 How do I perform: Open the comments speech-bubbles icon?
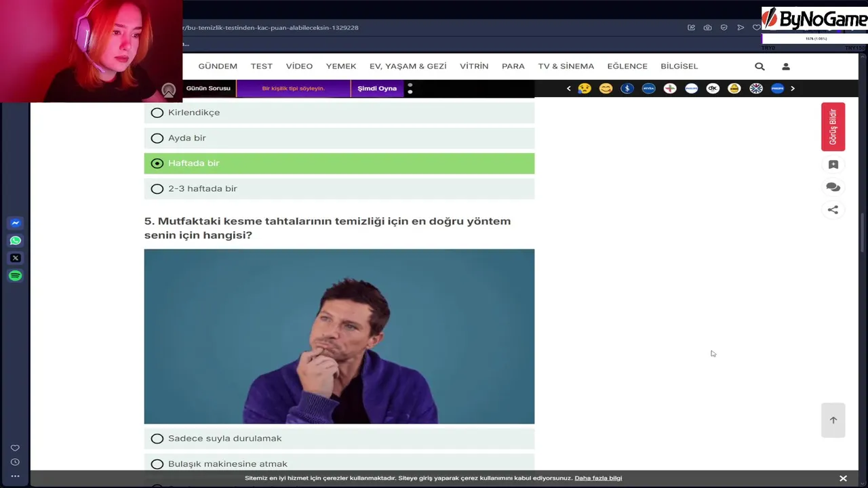click(x=833, y=187)
